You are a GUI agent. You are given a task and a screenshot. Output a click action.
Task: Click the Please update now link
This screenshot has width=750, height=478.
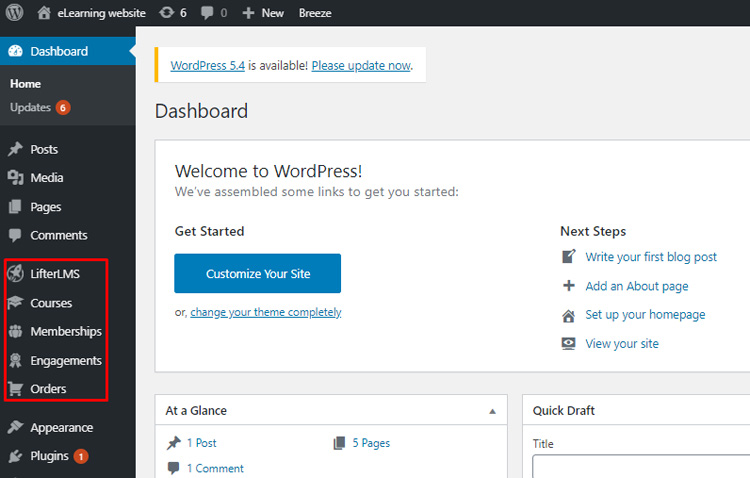tap(361, 66)
